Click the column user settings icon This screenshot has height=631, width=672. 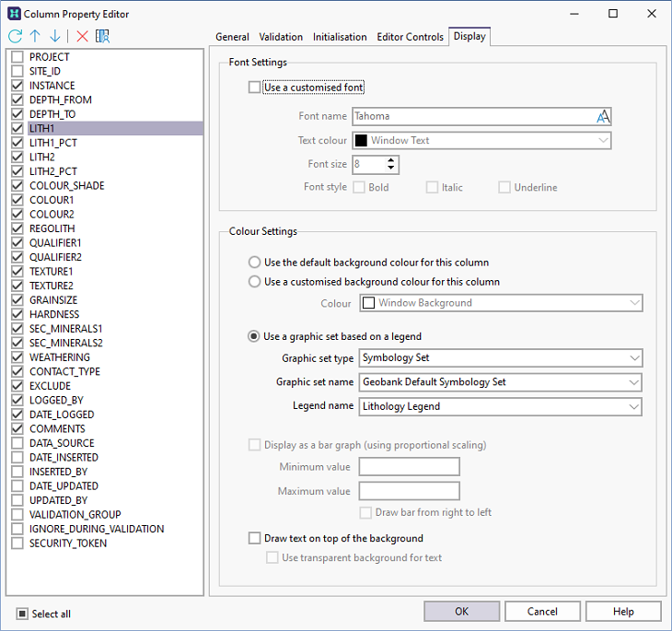[103, 37]
